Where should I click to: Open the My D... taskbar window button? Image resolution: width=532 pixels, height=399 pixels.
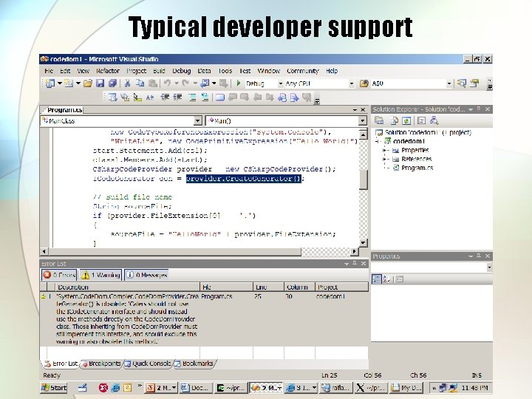[406, 387]
